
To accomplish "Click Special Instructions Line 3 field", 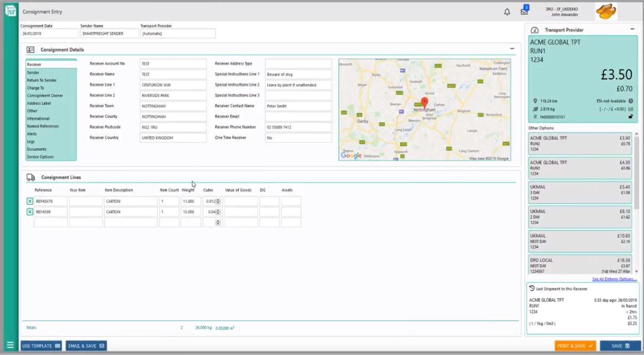I will point(298,96).
